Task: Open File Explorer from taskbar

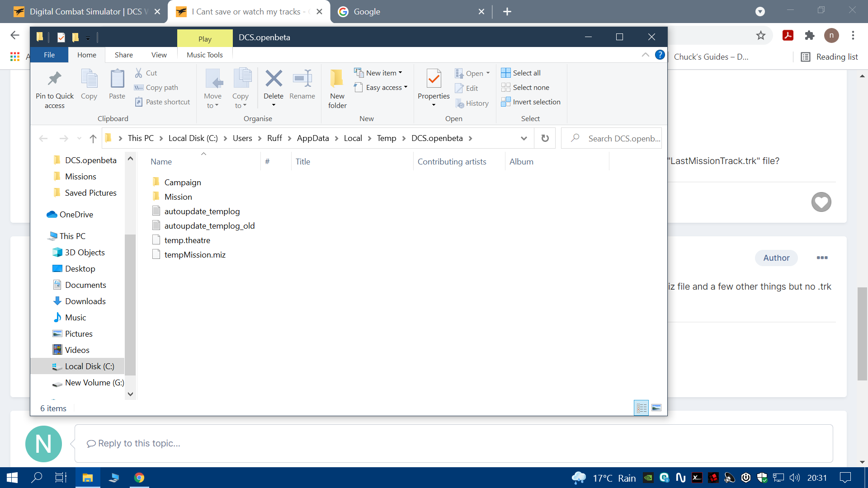Action: point(88,478)
